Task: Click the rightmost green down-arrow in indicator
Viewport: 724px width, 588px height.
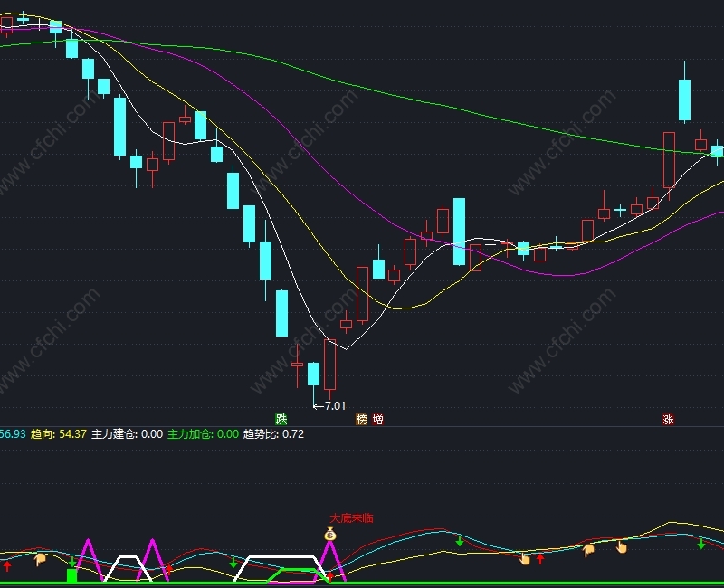Action: (x=700, y=544)
